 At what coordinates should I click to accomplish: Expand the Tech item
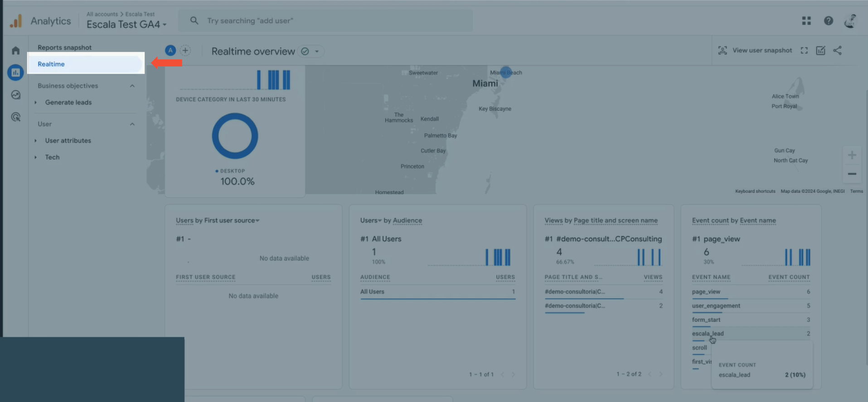click(35, 158)
